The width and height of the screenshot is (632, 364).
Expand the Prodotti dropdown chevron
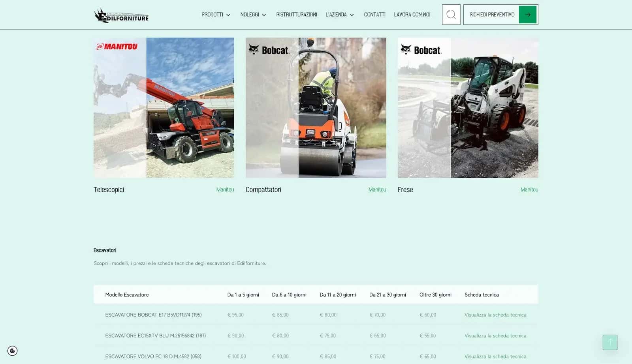click(228, 15)
